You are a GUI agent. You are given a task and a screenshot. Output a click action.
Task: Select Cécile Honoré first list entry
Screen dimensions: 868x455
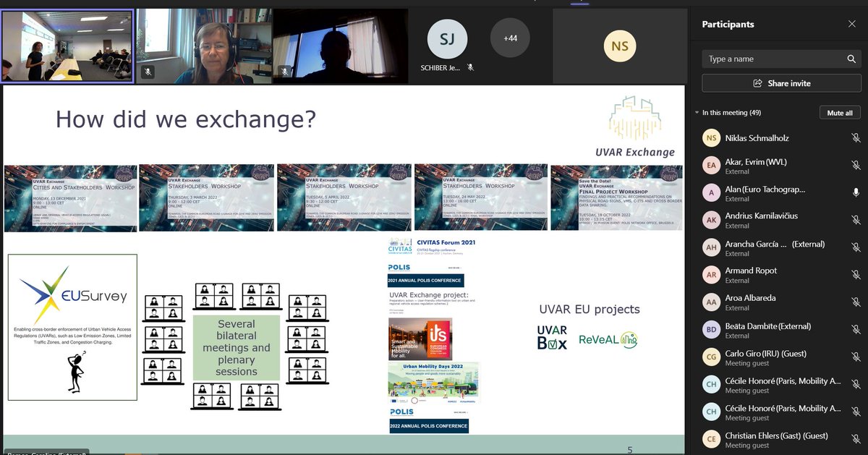coord(781,385)
